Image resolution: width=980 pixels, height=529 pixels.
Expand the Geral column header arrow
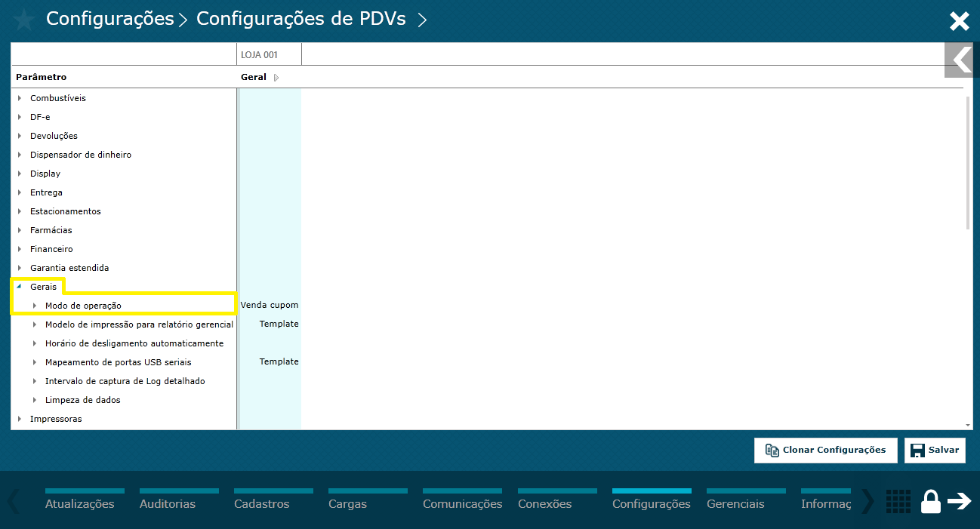point(275,77)
